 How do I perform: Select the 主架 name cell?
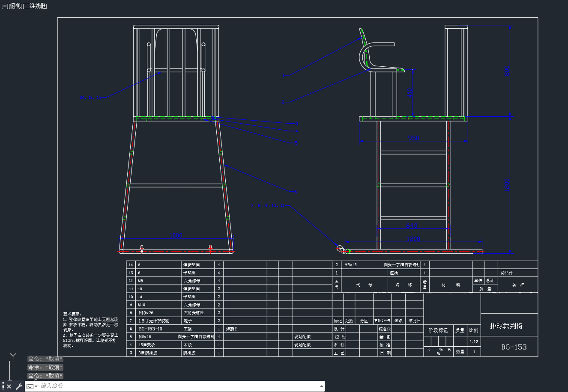[188, 329]
